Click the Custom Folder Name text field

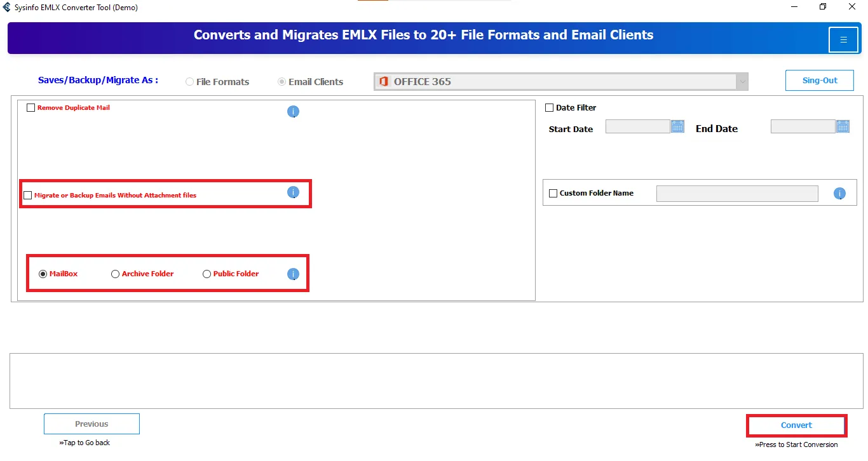pyautogui.click(x=736, y=194)
